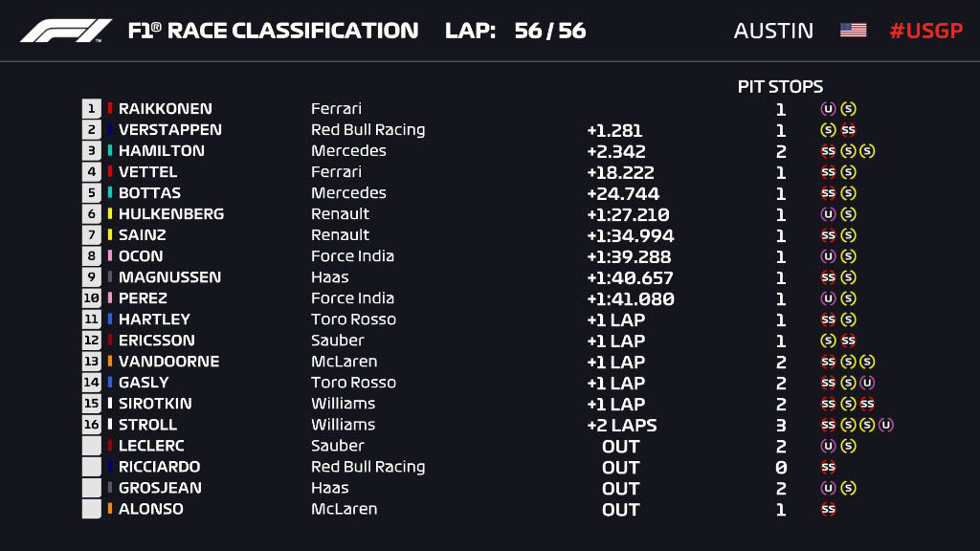This screenshot has width=980, height=551.
Task: Click Bottas's gap time +24.744
Action: (623, 193)
